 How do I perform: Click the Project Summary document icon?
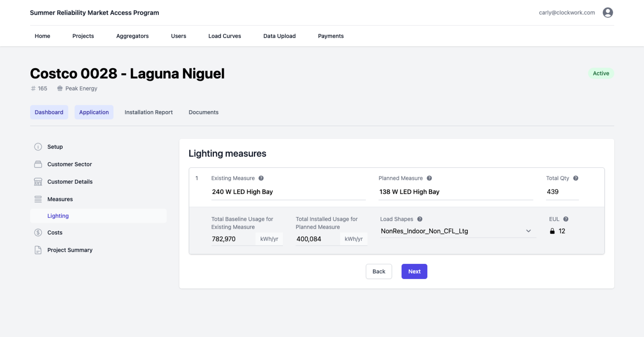coord(38,250)
